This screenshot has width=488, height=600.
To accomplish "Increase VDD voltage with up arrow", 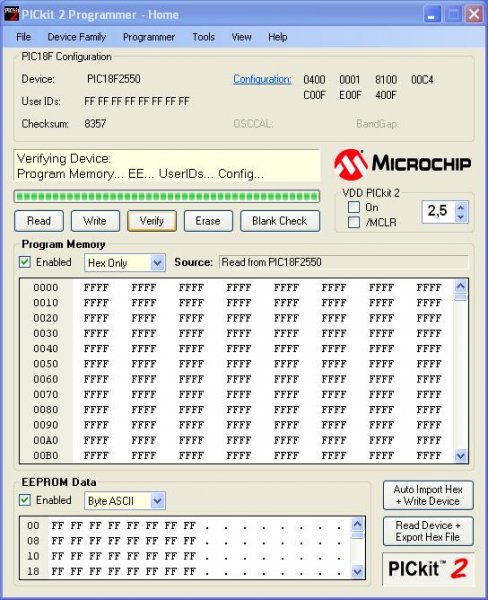I will (x=460, y=208).
